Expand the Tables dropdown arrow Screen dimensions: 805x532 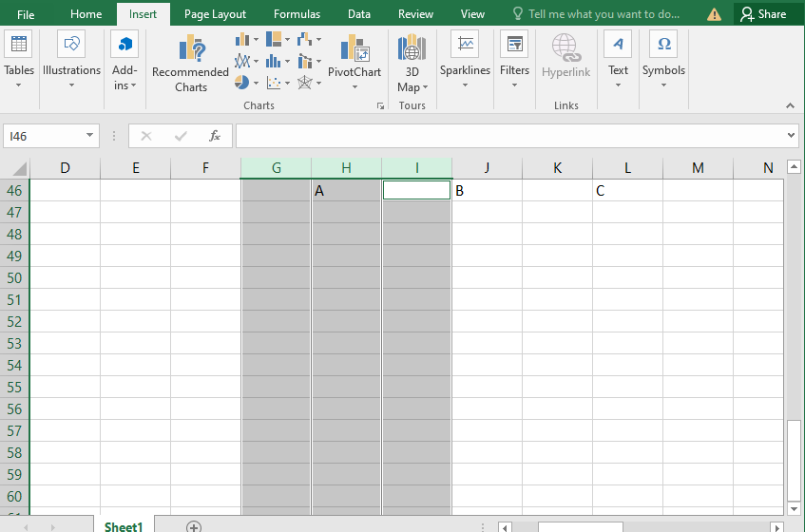tap(18, 85)
